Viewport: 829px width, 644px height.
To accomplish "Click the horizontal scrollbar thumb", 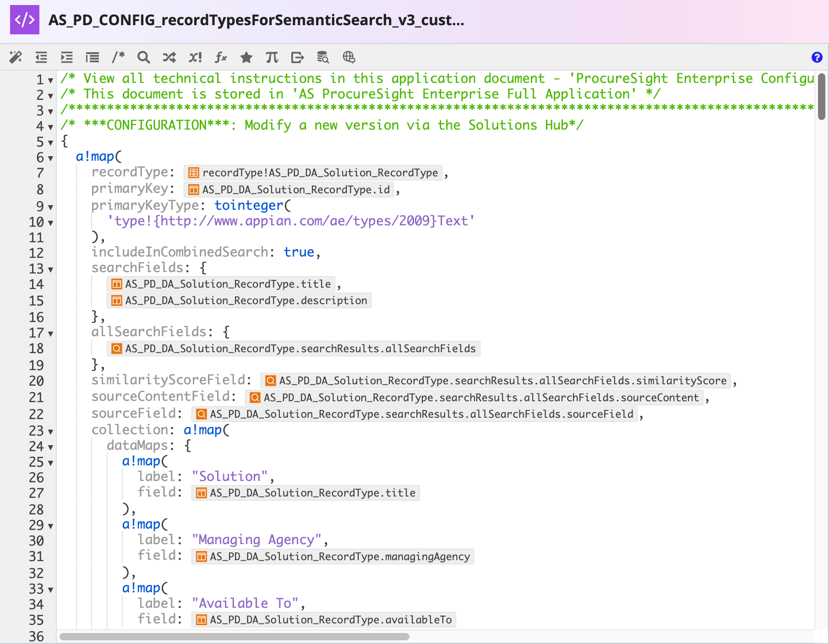I will [x=235, y=637].
